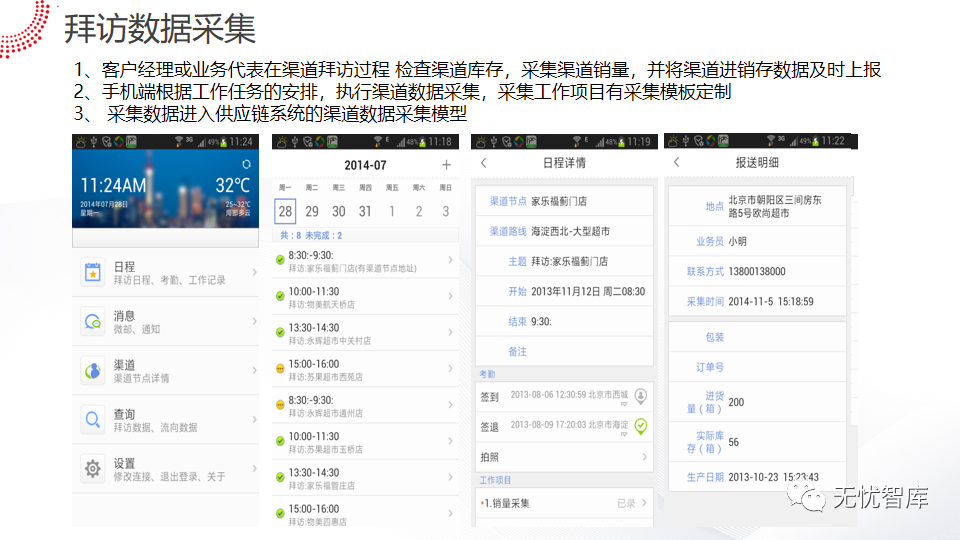Image resolution: width=960 pixels, height=540 pixels.
Task: Expand the 日程 menu row chevron
Action: pos(254,272)
